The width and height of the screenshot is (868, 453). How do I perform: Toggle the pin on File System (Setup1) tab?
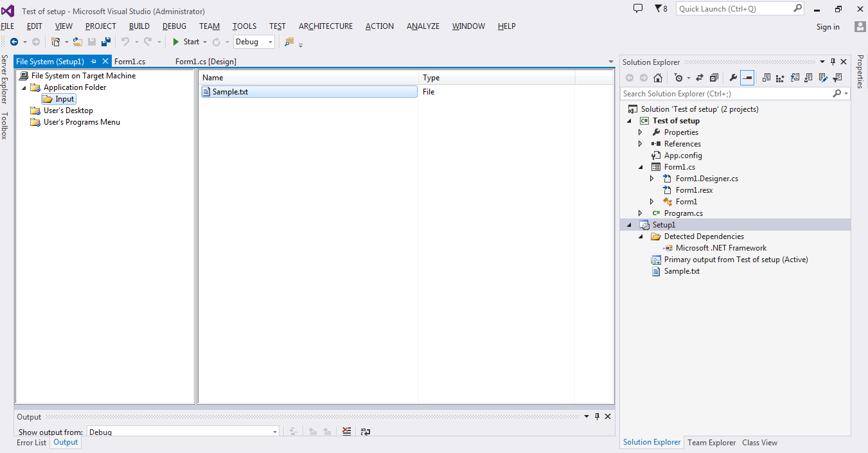coord(94,62)
